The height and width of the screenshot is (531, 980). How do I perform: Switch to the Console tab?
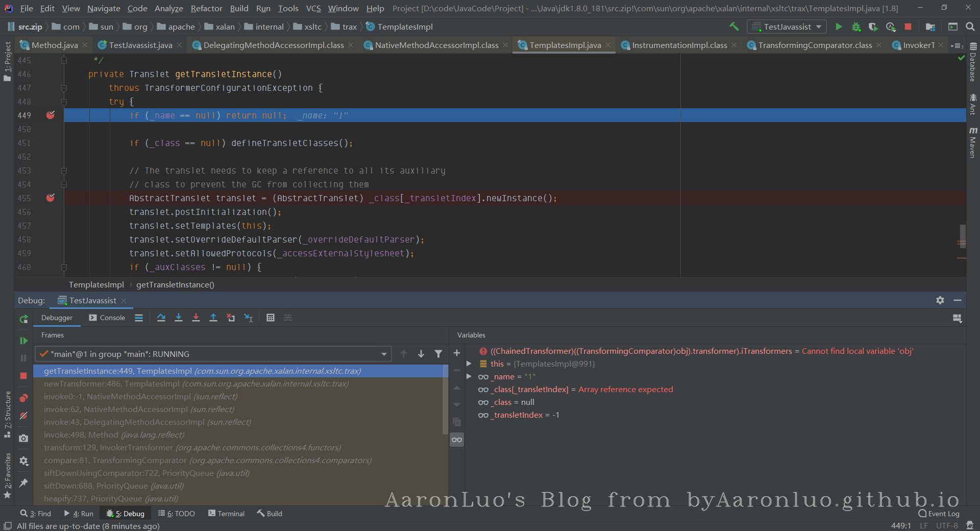107,318
